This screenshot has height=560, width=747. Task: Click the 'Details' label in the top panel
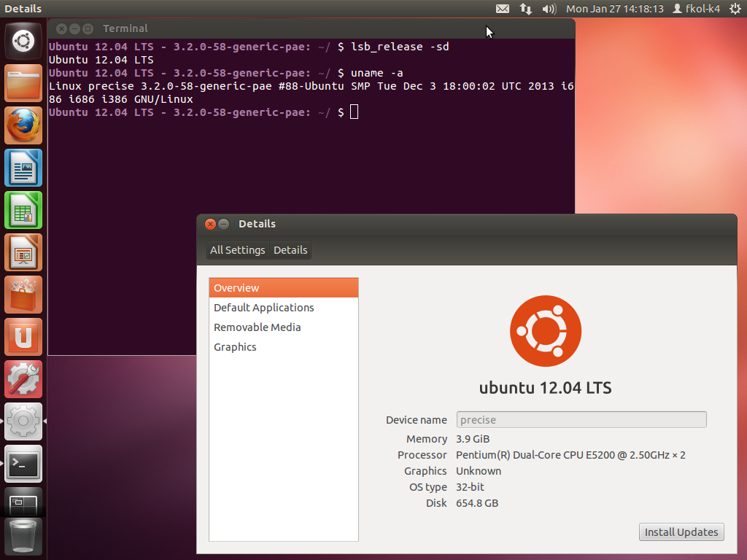23,9
